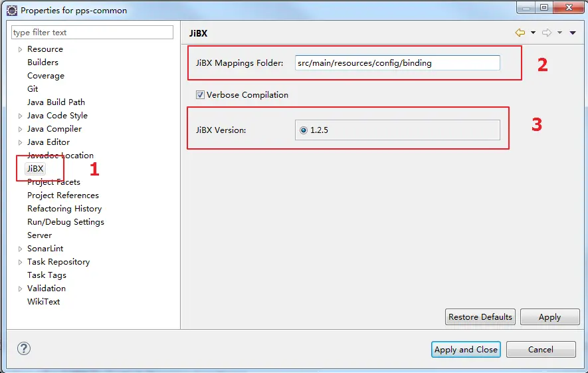Click the JiBX Mappings Folder input field
This screenshot has height=373, width=588.
coord(397,63)
